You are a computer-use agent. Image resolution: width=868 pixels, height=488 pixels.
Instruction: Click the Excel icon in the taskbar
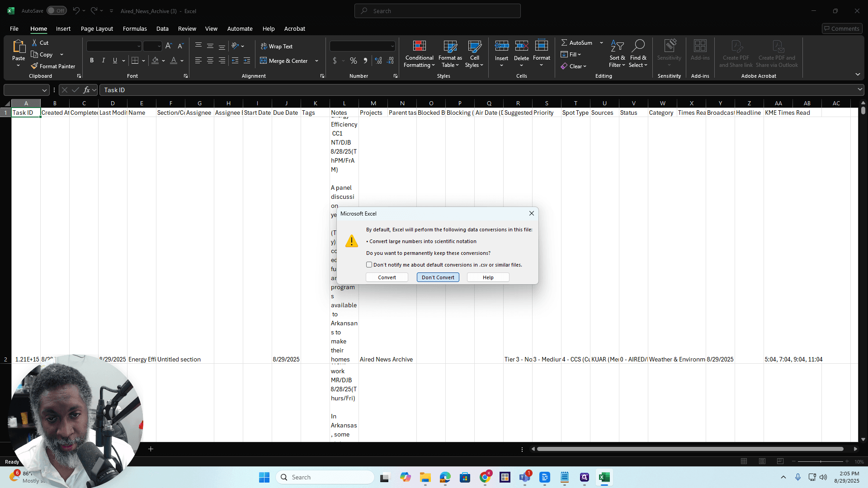(604, 477)
